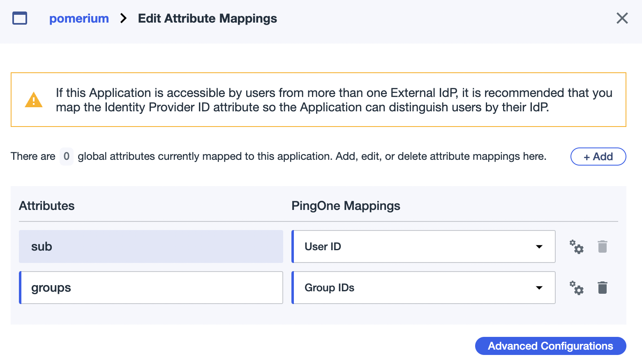The width and height of the screenshot is (642, 364).
Task: Click the global attributes count badge
Action: pyautogui.click(x=66, y=156)
